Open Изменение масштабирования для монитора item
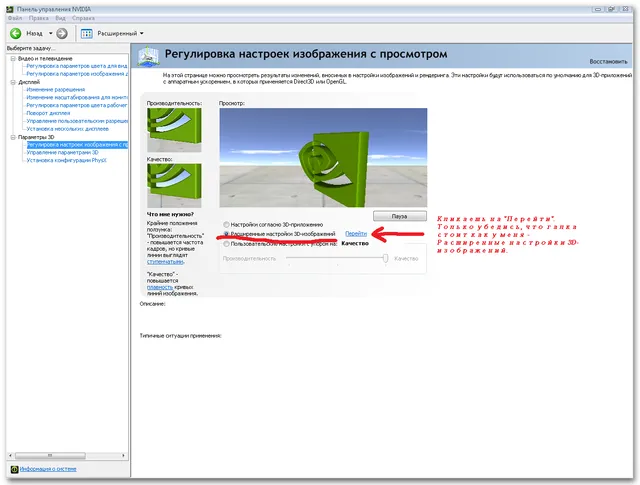640x485 pixels. tap(77, 97)
